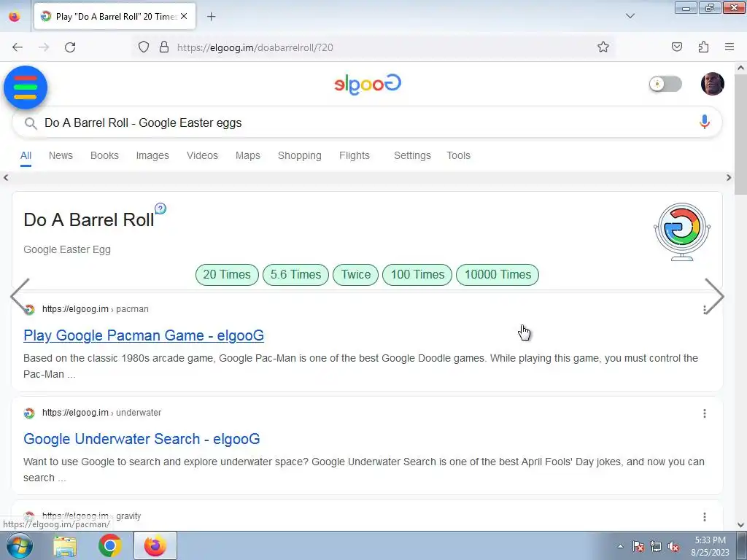This screenshot has height=560, width=747.
Task: Show hidden system tray icons arrow
Action: pos(620,546)
